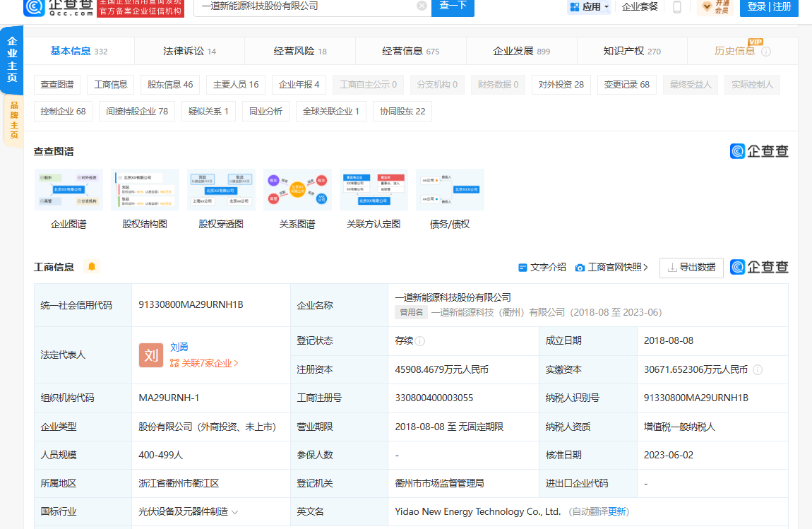Clear the search box with X icon
Viewport: 812px width, 529px height.
[x=422, y=6]
